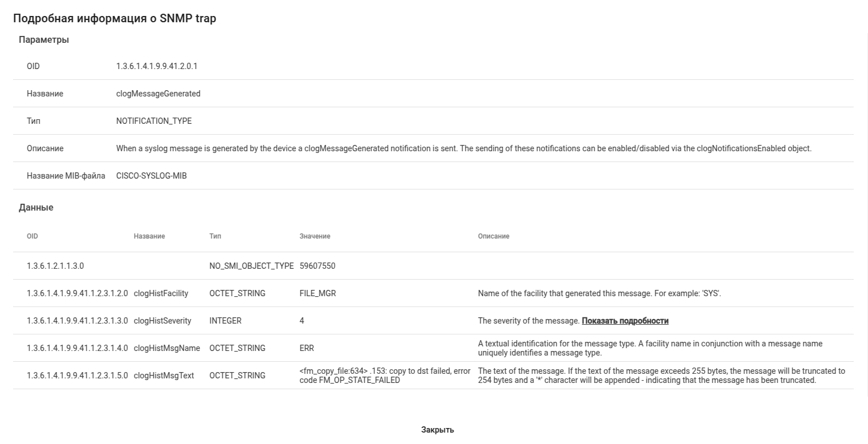This screenshot has height=444, width=868.
Task: Click the Название column header in Данные table
Action: coord(149,236)
